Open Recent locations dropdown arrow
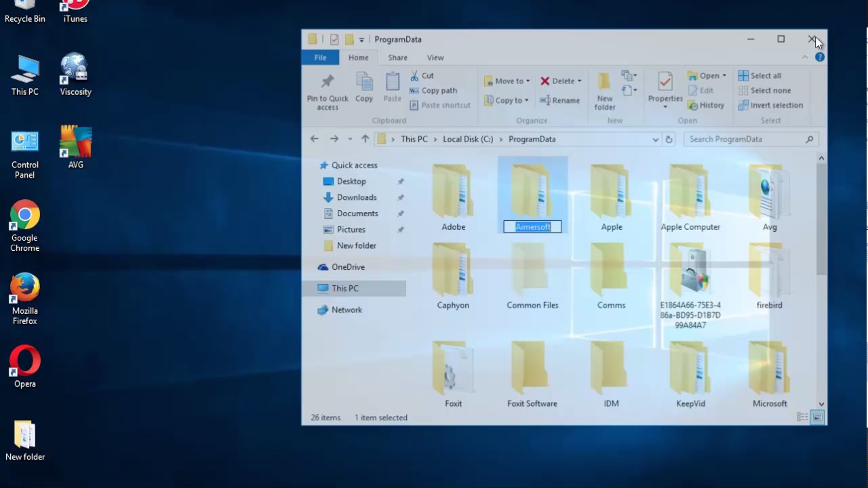Image resolution: width=868 pixels, height=488 pixels. click(350, 140)
